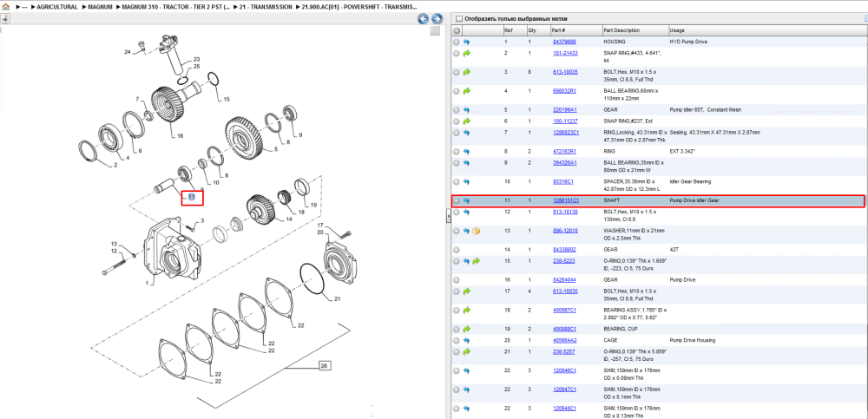
Task: Add SHIM 120947C1 using plus icon
Action: (x=457, y=390)
